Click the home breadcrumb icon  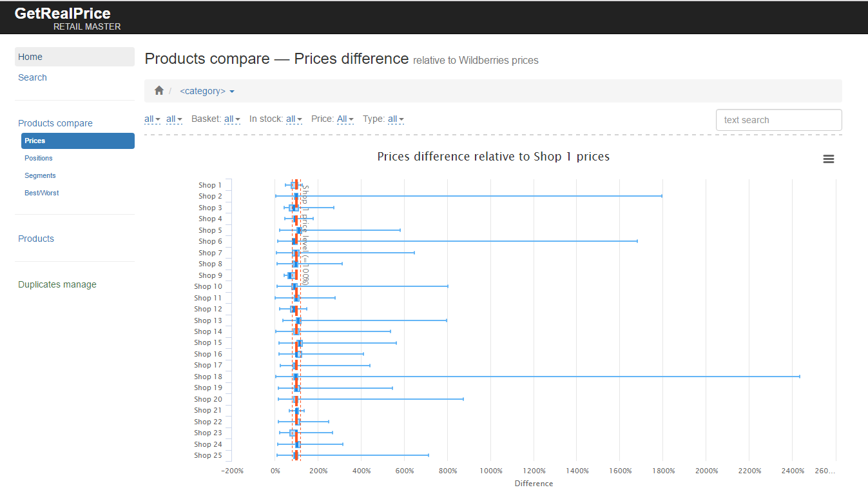159,91
